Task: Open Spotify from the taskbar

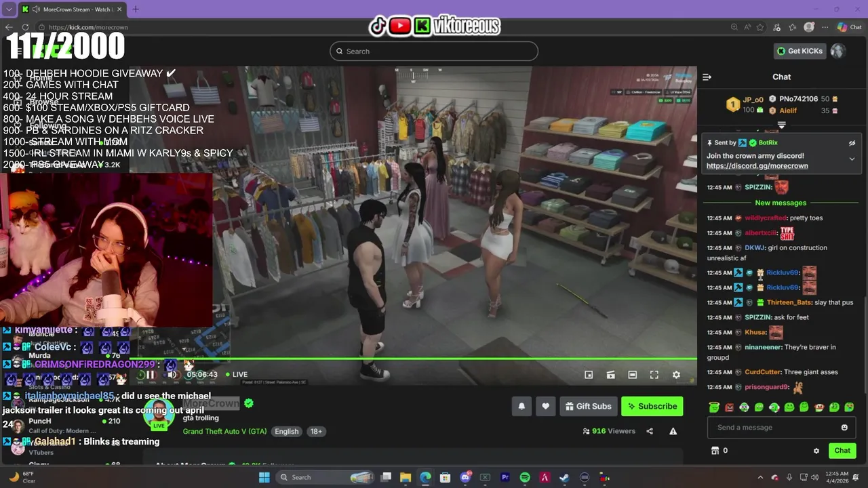Action: click(525, 477)
